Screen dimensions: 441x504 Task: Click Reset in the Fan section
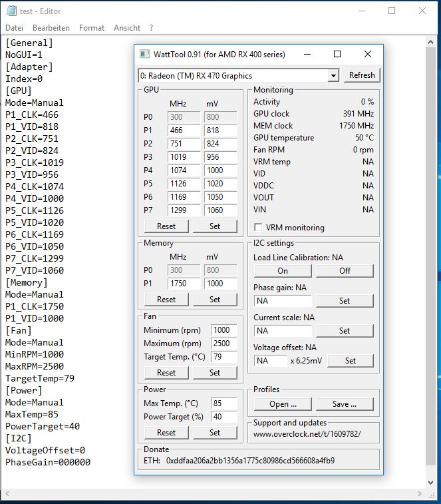click(166, 373)
